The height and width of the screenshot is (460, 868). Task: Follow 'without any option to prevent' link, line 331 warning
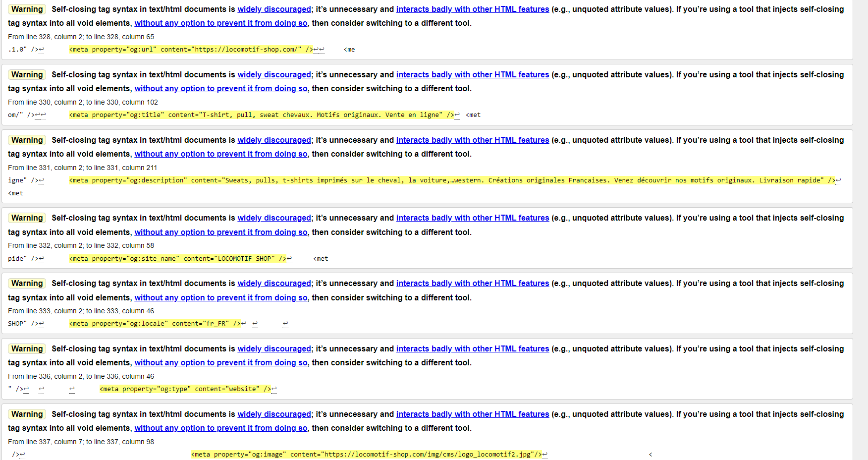221,154
